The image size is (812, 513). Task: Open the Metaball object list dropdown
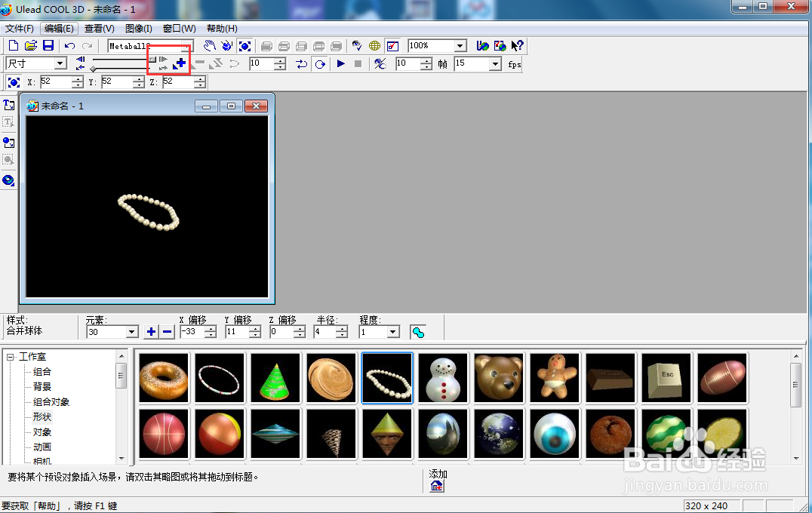coord(187,46)
